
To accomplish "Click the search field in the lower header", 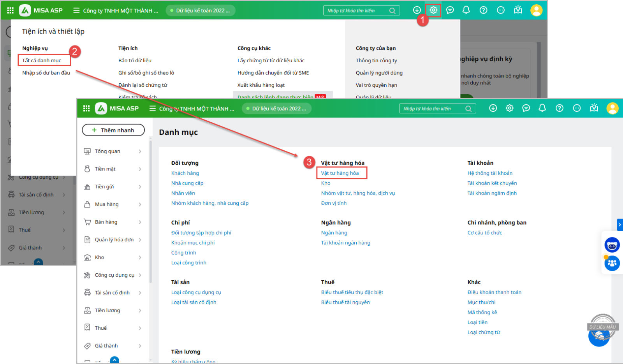I will [x=432, y=109].
